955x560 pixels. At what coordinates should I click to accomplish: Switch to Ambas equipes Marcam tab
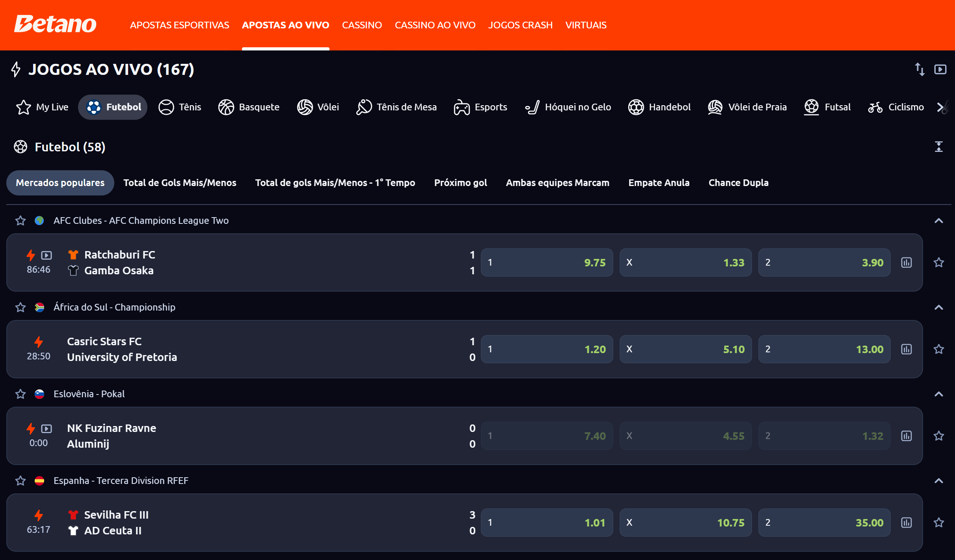click(x=557, y=183)
